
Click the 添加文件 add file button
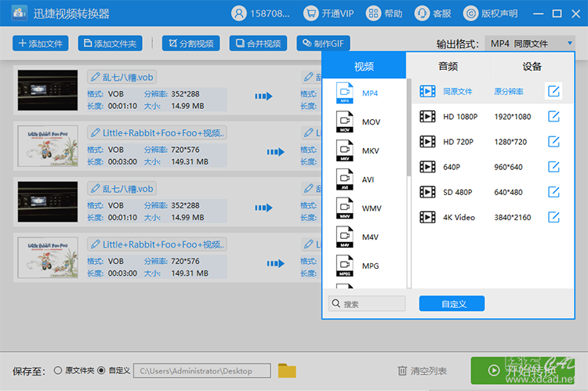(41, 43)
